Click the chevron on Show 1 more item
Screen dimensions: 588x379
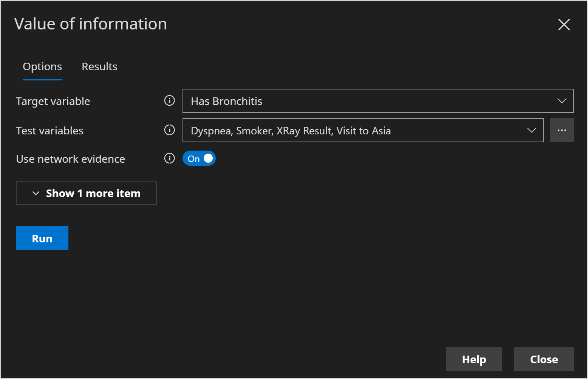(x=36, y=193)
